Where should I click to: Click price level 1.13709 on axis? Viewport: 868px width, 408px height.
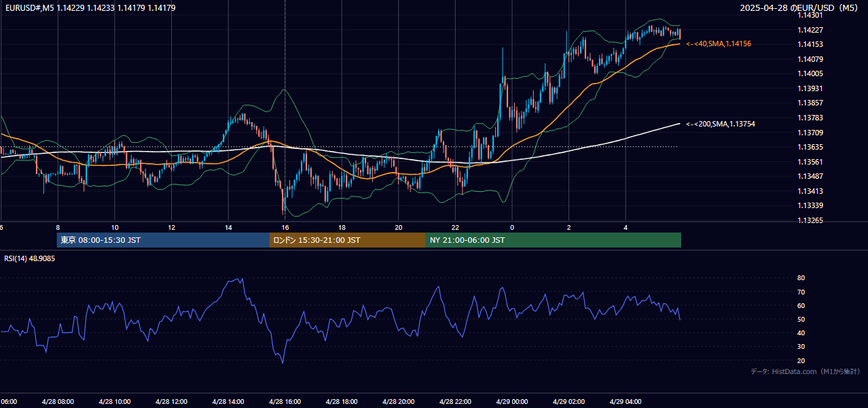pos(810,133)
